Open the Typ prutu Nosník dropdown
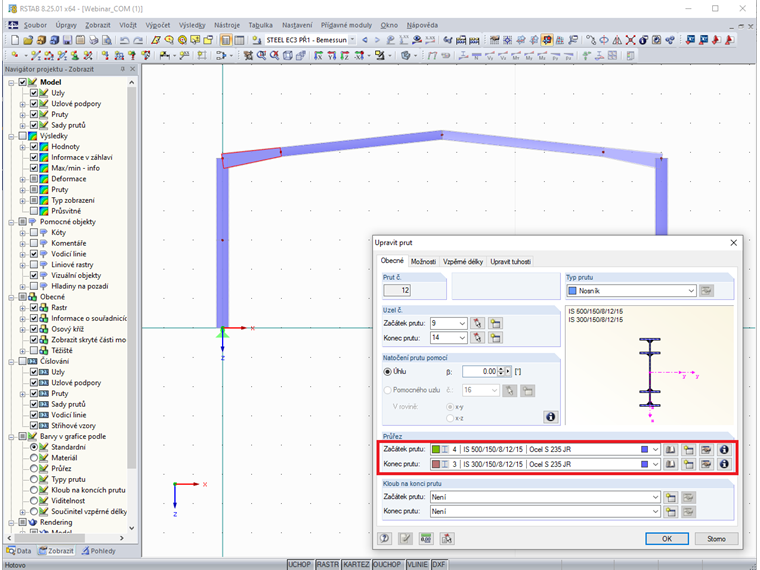This screenshot has height=570, width=760. pyautogui.click(x=688, y=291)
